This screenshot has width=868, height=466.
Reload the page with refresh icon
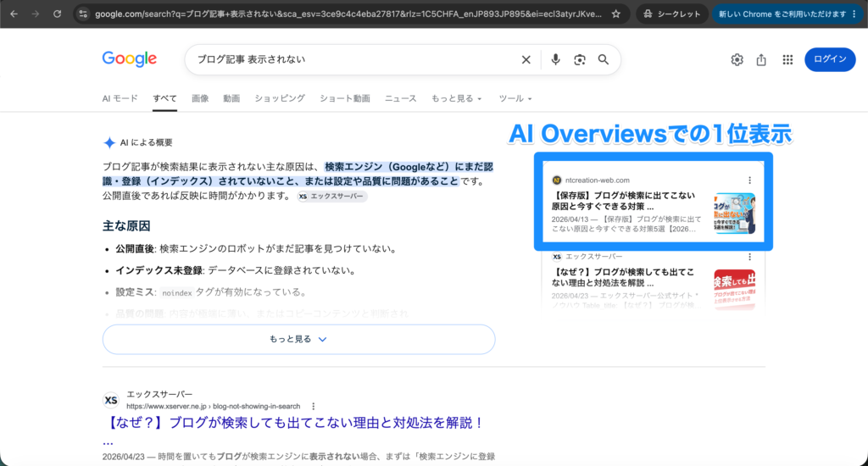57,14
